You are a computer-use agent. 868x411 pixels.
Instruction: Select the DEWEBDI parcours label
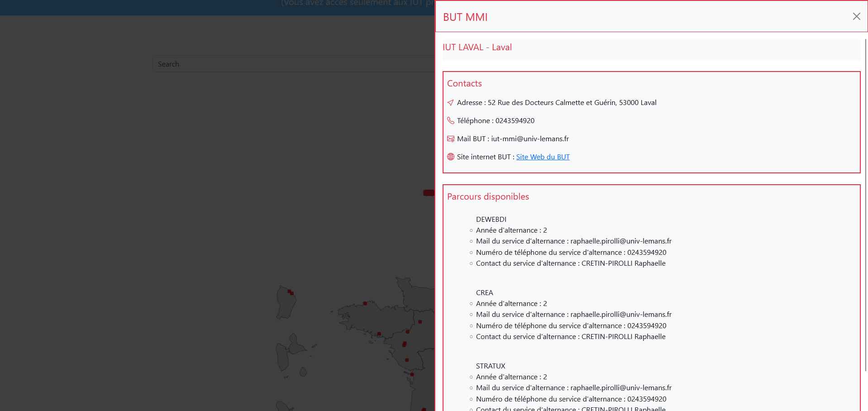491,220
